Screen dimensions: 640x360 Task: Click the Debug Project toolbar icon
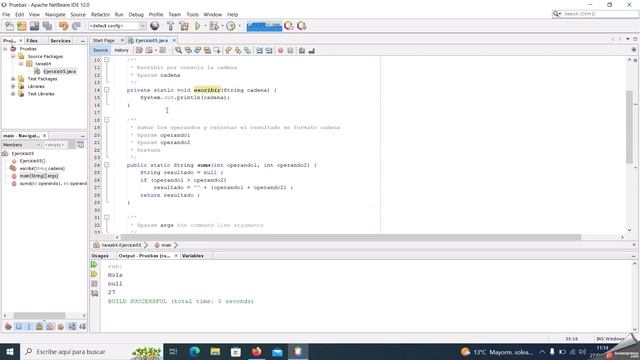214,26
